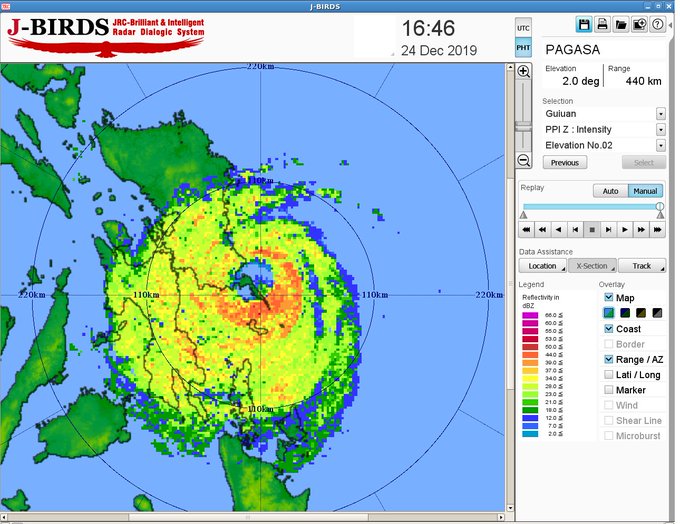This screenshot has width=680, height=524.
Task: Click the 16:46 time display
Action: click(x=428, y=29)
